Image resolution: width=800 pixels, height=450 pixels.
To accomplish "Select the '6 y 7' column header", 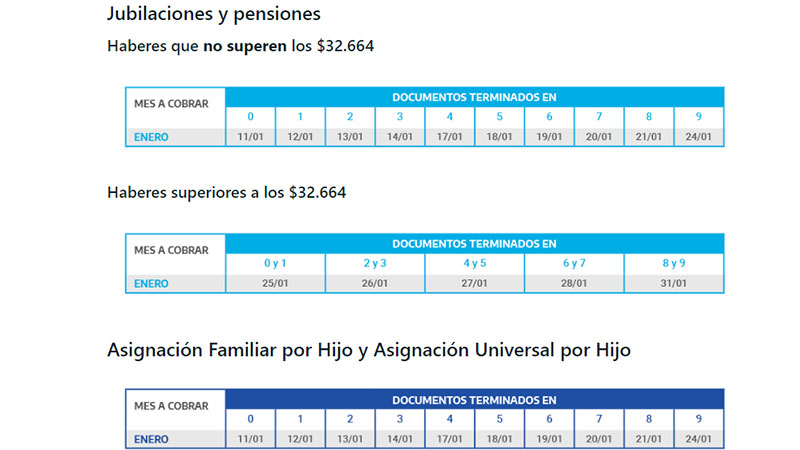I will click(574, 263).
